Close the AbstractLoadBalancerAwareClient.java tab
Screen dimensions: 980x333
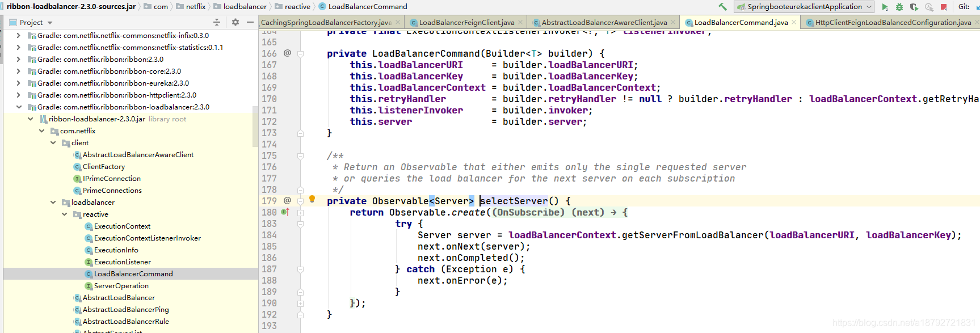(x=673, y=23)
